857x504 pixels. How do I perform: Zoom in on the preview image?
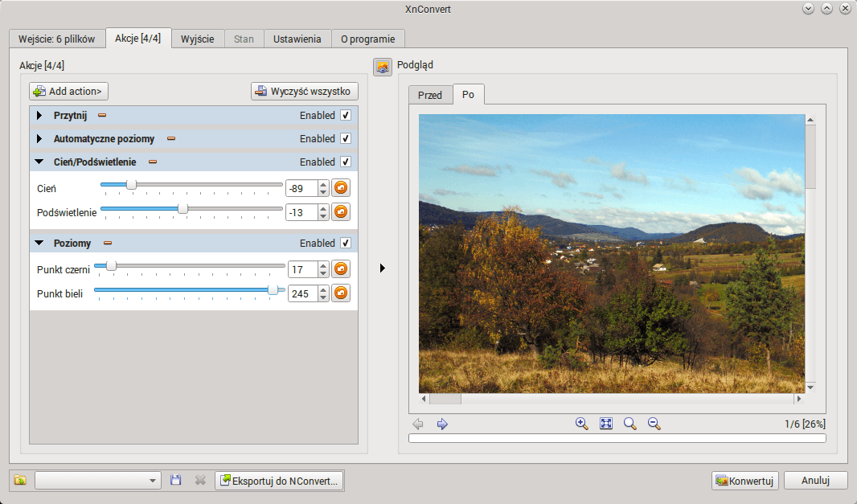point(581,424)
